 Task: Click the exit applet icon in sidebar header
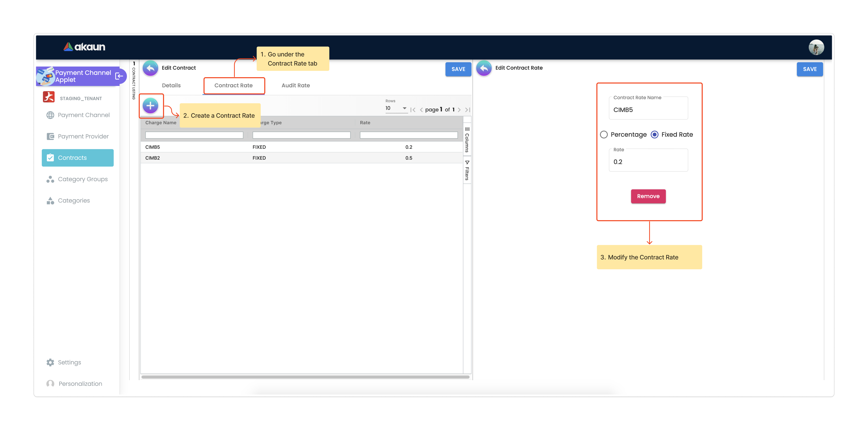119,76
